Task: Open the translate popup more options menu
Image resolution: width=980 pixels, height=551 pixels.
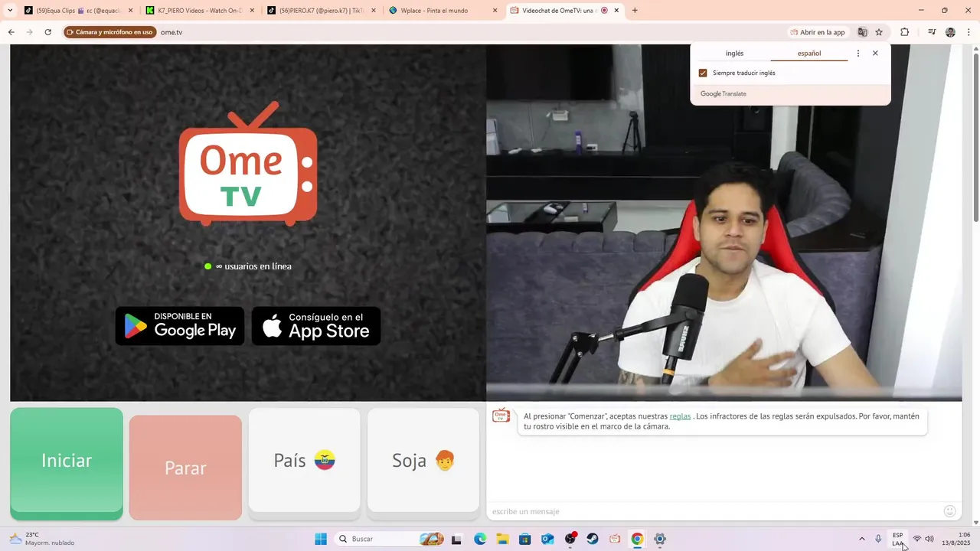Action: pyautogui.click(x=858, y=54)
